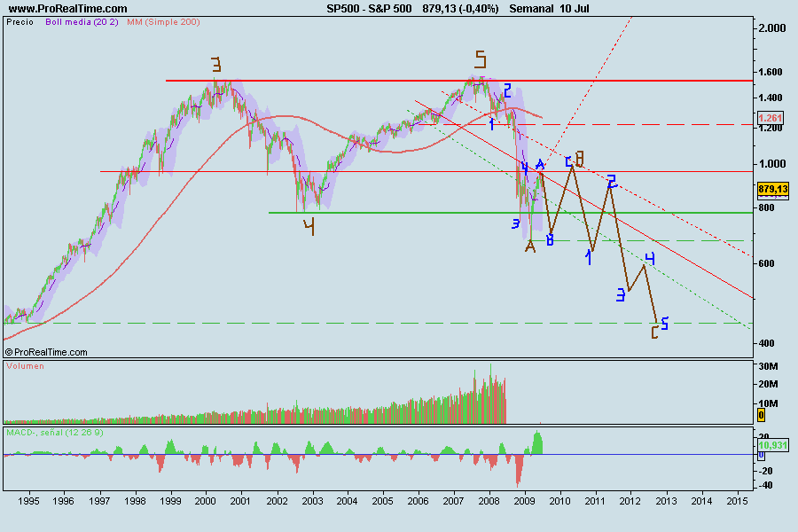The width and height of the screenshot is (798, 532).
Task: Select the -20 MACD axis value
Action: [766, 471]
